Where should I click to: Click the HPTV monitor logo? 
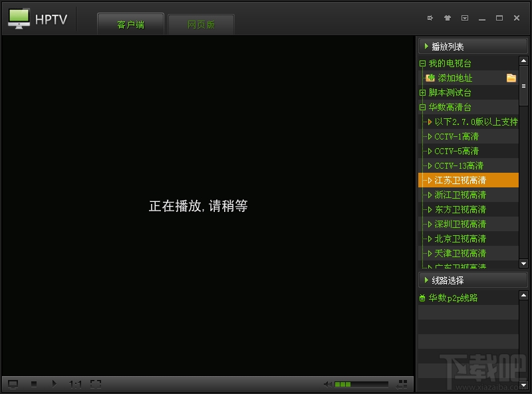click(19, 19)
